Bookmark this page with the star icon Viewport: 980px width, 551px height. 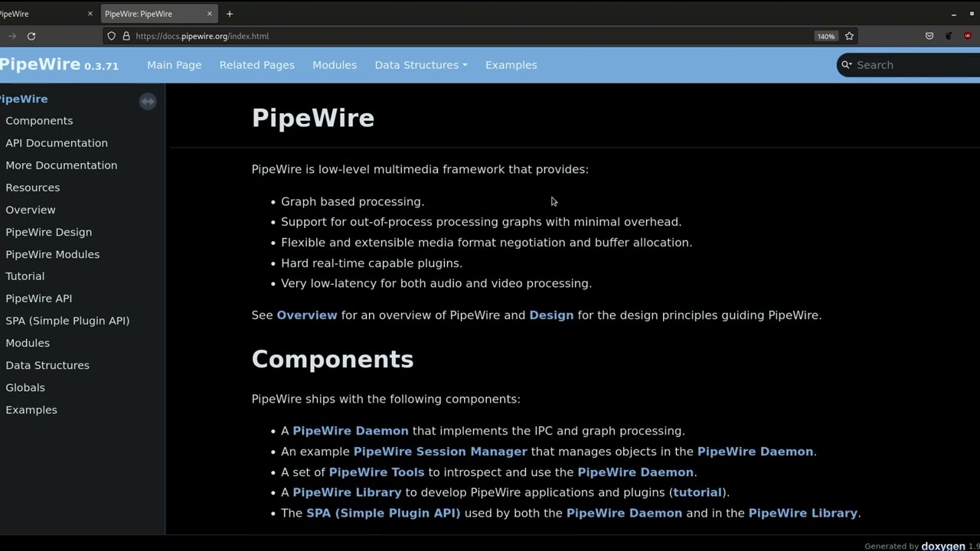pos(849,36)
